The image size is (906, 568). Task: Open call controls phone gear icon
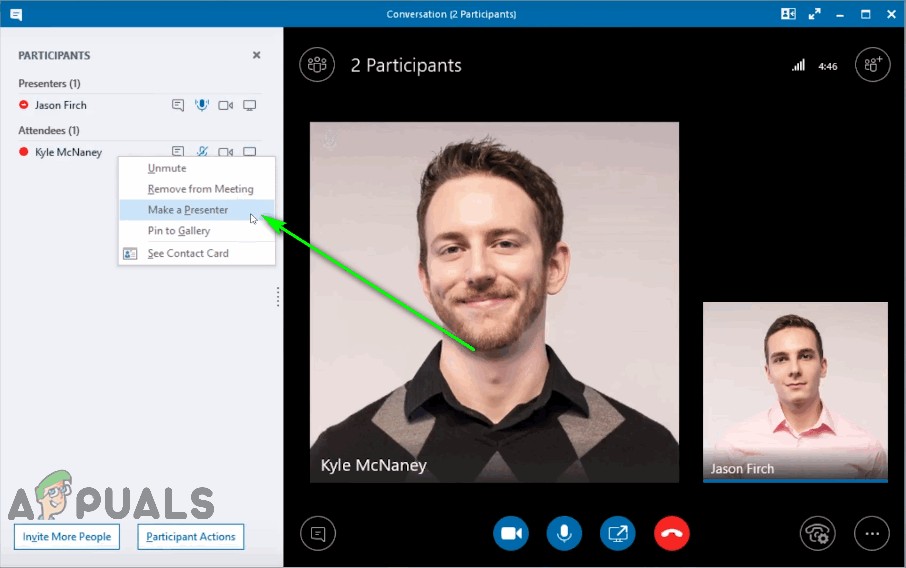click(x=818, y=533)
